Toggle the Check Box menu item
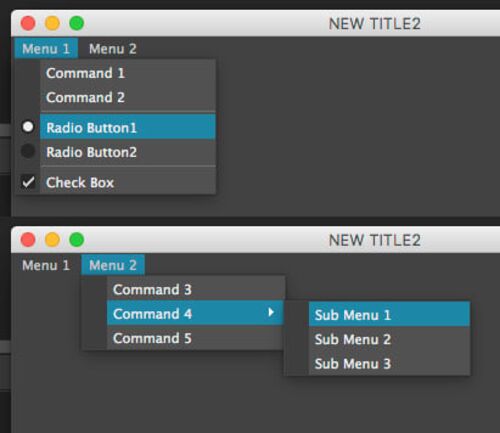The image size is (500, 433). pyautogui.click(x=128, y=182)
